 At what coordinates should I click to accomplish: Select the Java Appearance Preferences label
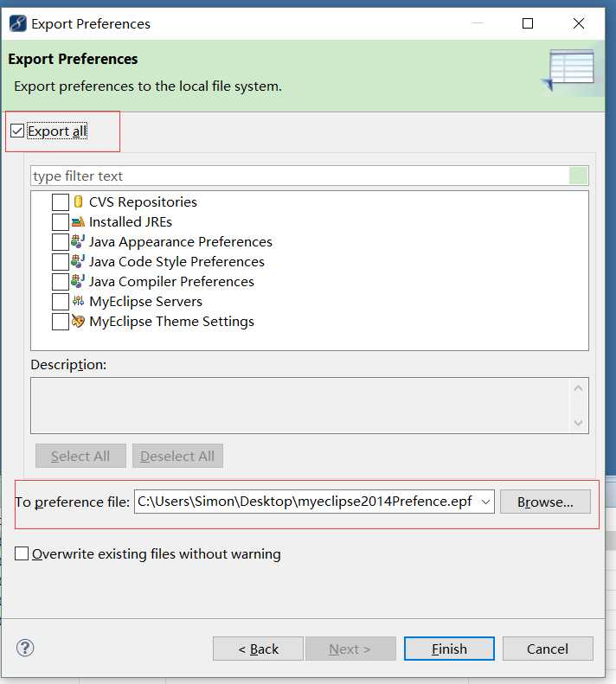[x=180, y=241]
